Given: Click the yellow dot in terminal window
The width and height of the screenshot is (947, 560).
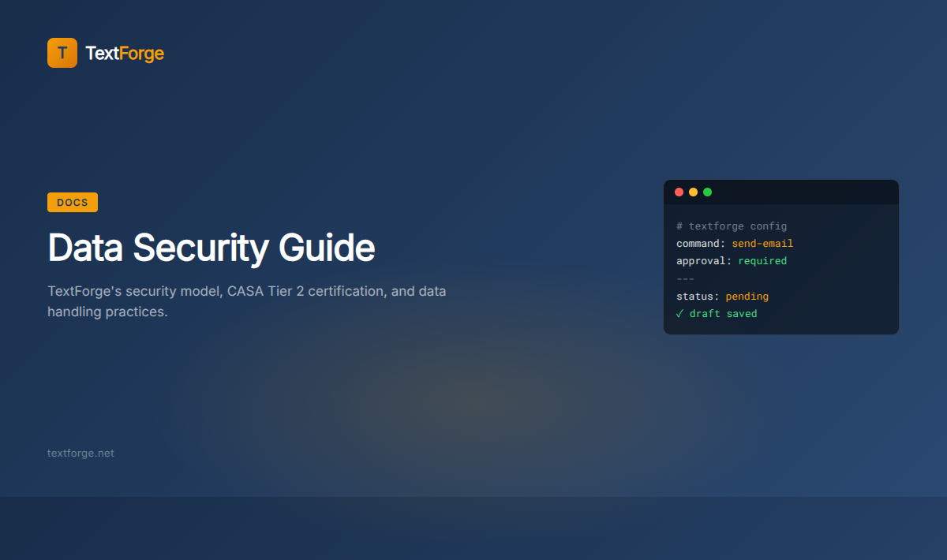Looking at the screenshot, I should pyautogui.click(x=694, y=192).
